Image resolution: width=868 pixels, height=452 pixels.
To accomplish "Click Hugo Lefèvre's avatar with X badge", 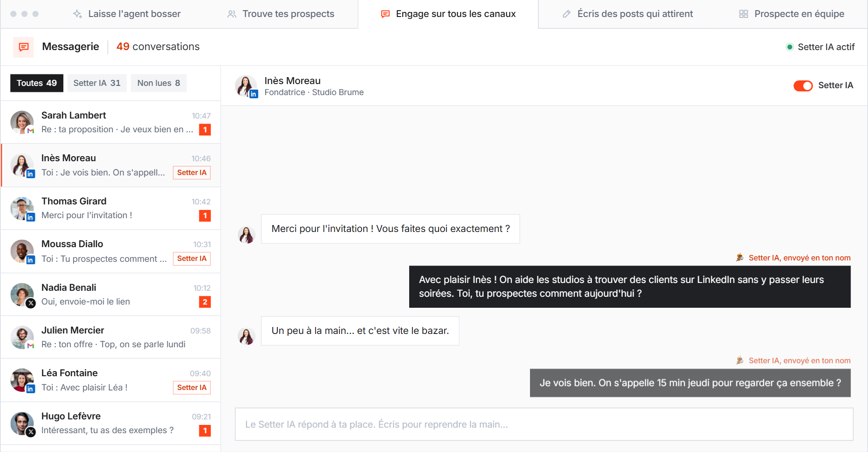I will [x=22, y=424].
